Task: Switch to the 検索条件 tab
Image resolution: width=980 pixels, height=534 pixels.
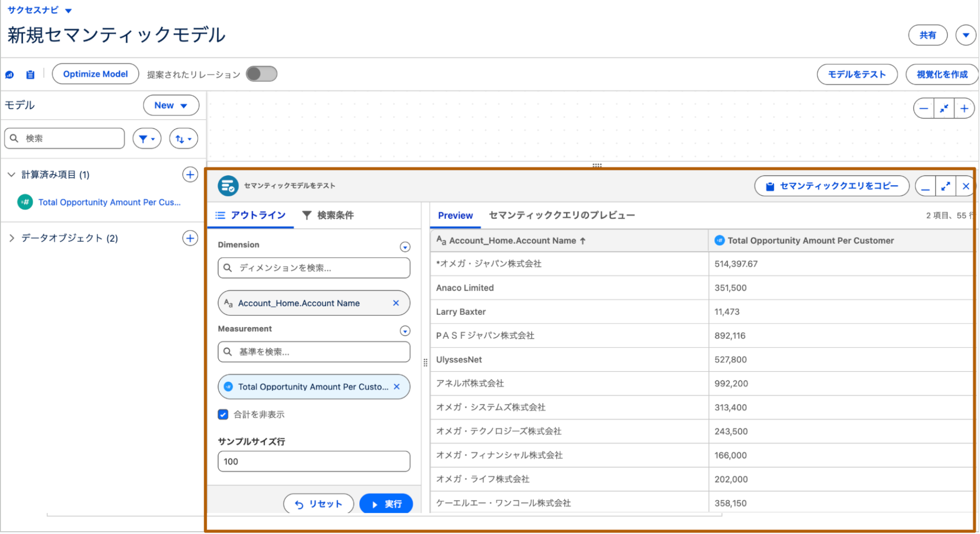Action: (328, 216)
